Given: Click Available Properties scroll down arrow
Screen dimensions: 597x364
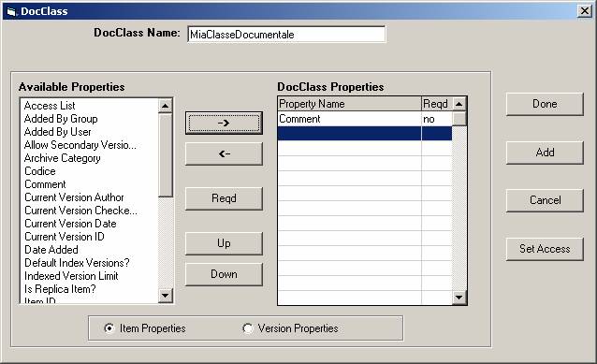Looking at the screenshot, I should point(166,295).
